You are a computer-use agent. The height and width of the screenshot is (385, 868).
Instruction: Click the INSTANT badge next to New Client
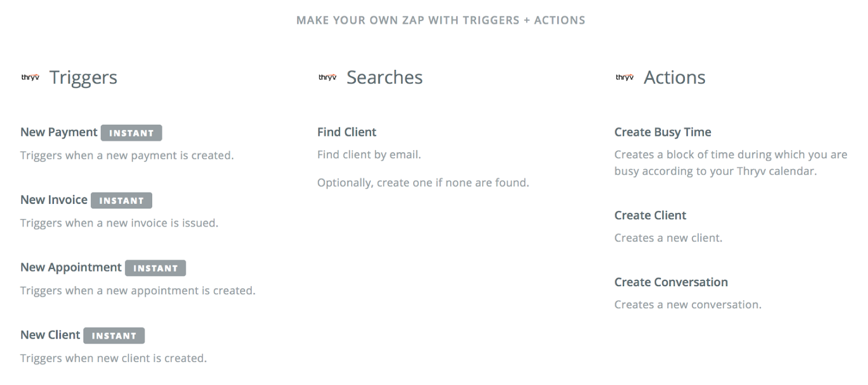114,336
